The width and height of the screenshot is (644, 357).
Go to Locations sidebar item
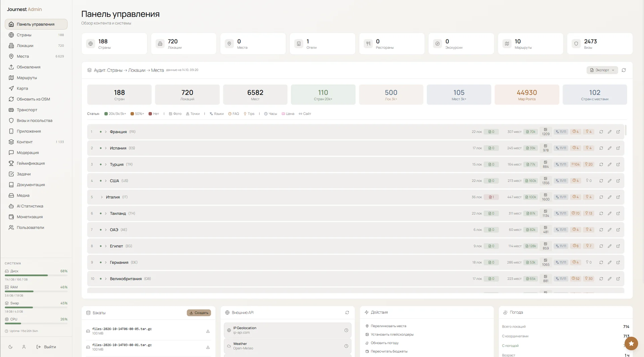[x=36, y=46]
